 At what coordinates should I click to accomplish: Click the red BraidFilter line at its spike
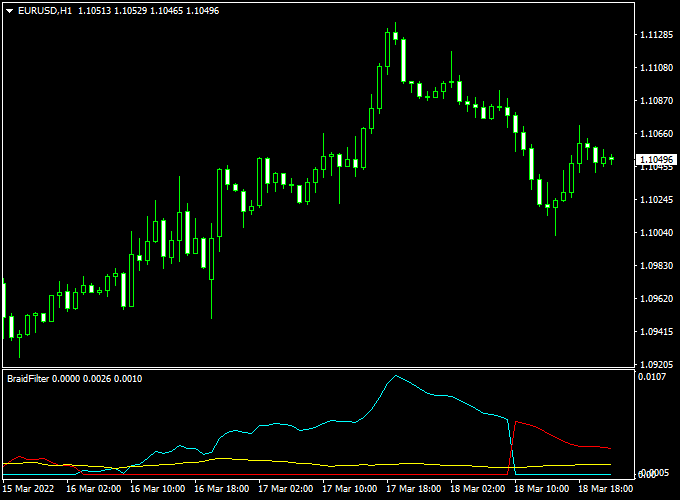pos(516,422)
